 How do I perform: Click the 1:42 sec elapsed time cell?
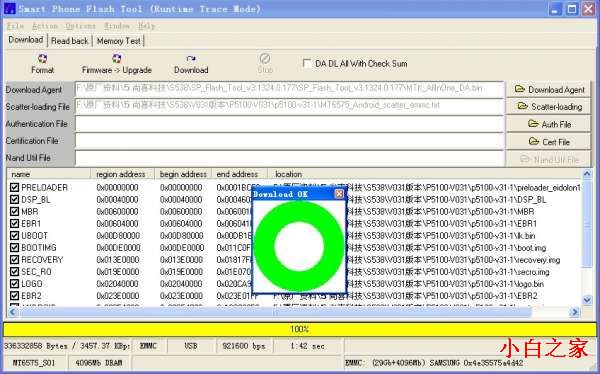(x=308, y=346)
